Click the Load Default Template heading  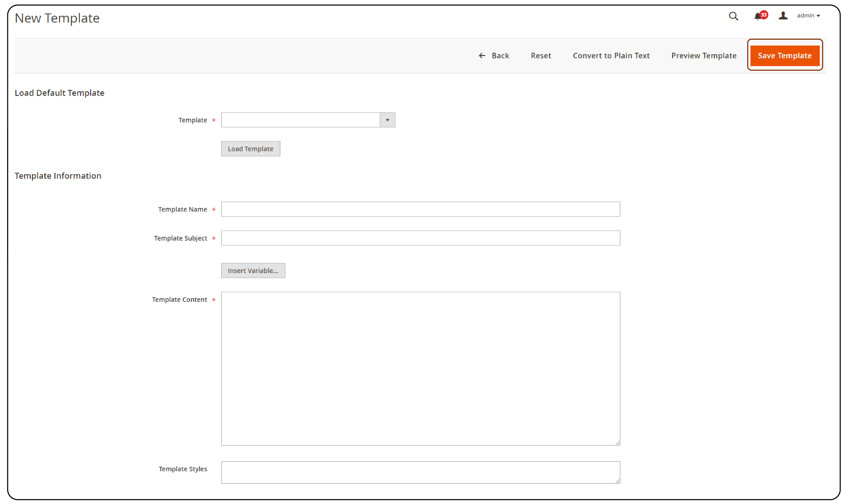click(x=59, y=93)
